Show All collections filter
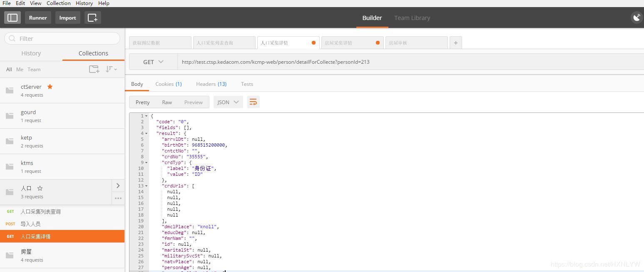 (x=9, y=69)
